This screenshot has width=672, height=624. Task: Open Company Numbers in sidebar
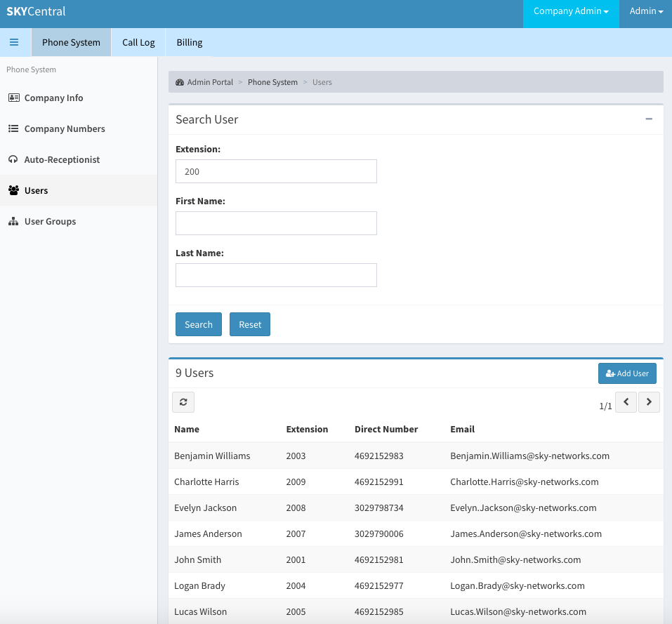tap(79, 128)
